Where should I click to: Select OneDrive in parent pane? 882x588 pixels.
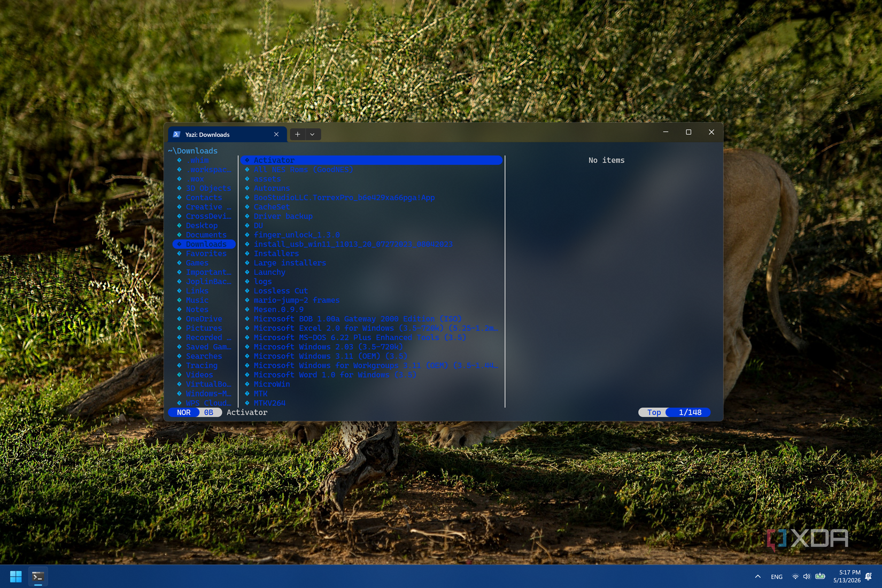click(x=204, y=319)
